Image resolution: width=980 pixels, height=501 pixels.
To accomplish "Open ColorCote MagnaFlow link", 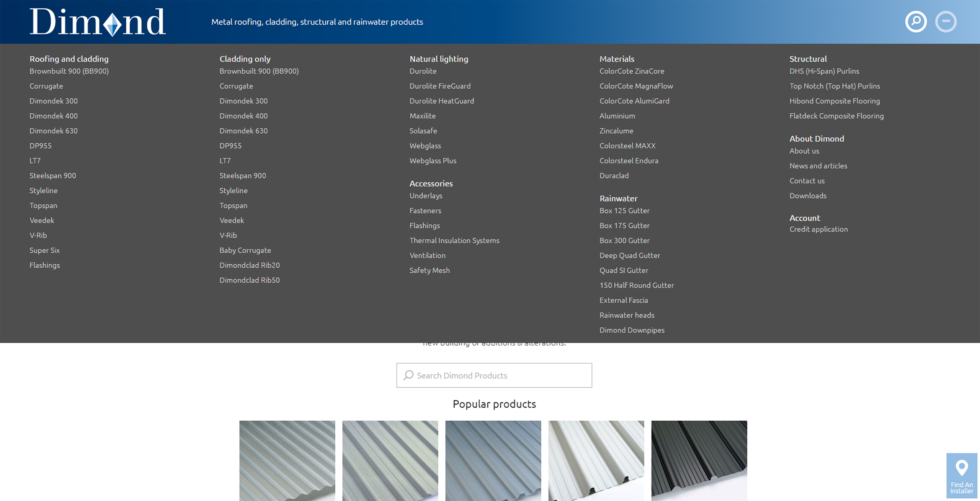I will [x=636, y=86].
